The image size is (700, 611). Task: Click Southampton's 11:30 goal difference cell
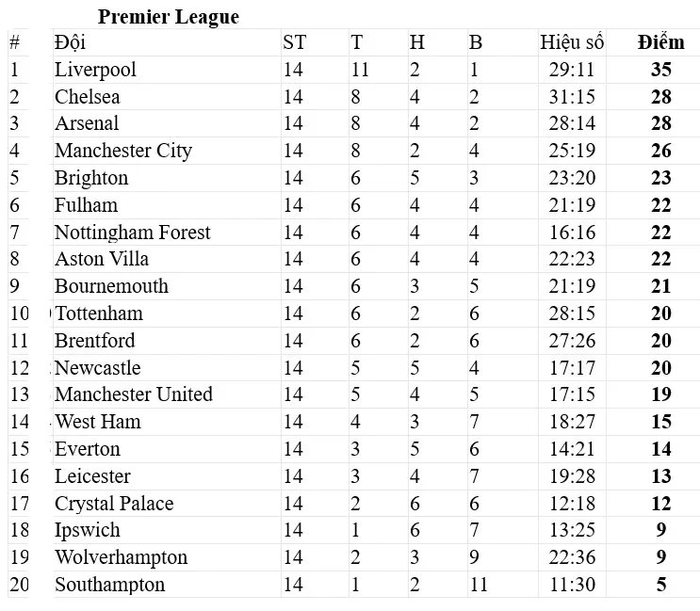pos(572,585)
